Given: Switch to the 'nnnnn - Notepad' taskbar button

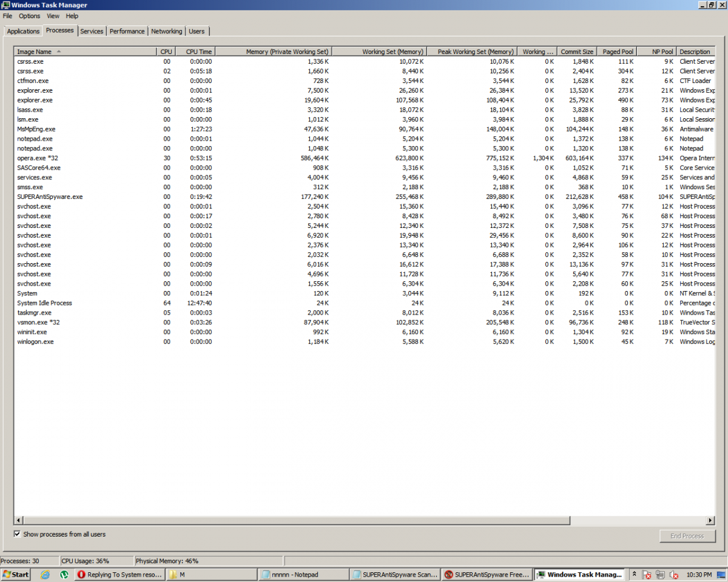Looking at the screenshot, I should click(303, 575).
